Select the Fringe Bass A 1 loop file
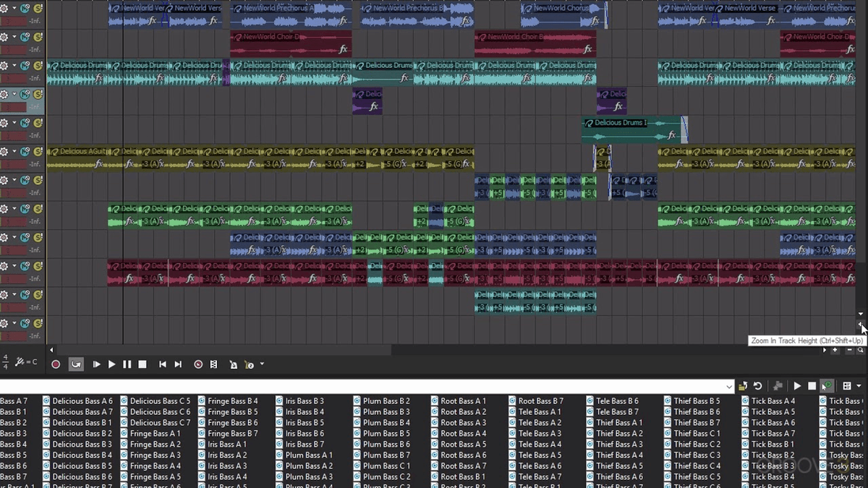 pos(155,434)
